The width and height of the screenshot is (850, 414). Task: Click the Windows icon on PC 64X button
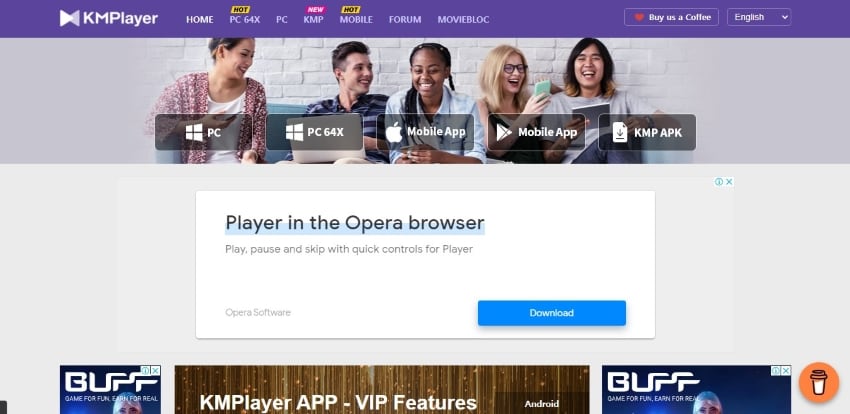(294, 132)
